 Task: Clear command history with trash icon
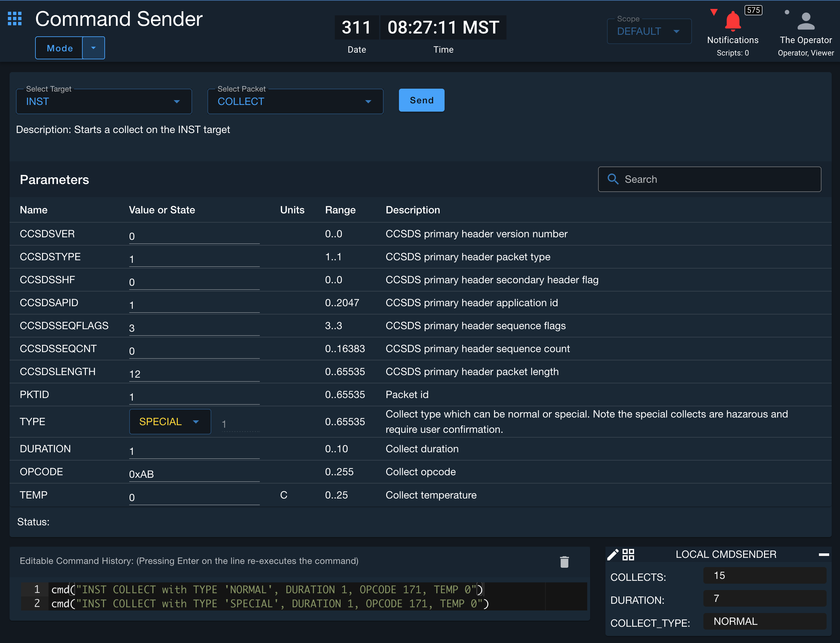tap(564, 561)
